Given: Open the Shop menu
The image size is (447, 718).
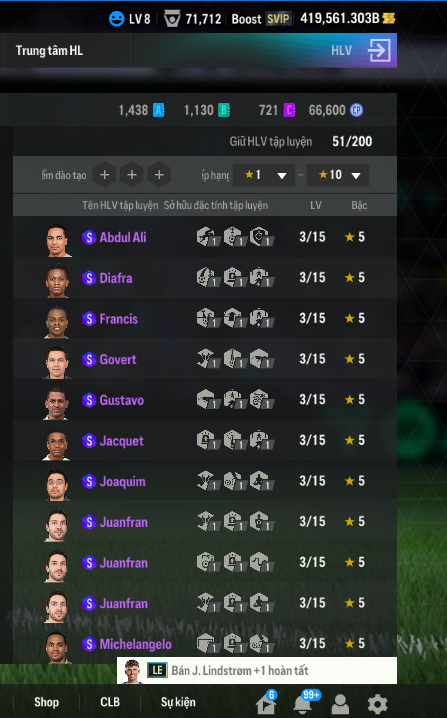Looking at the screenshot, I should [x=46, y=702].
